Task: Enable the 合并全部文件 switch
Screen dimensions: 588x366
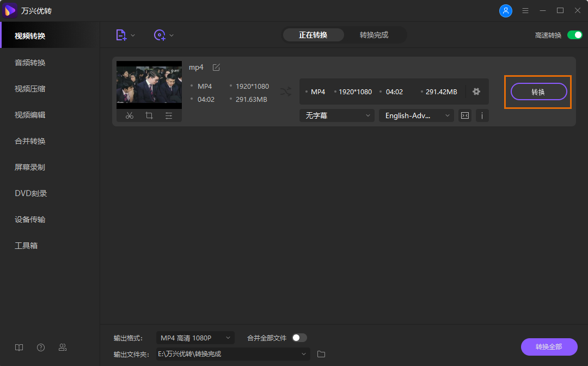Action: click(299, 338)
